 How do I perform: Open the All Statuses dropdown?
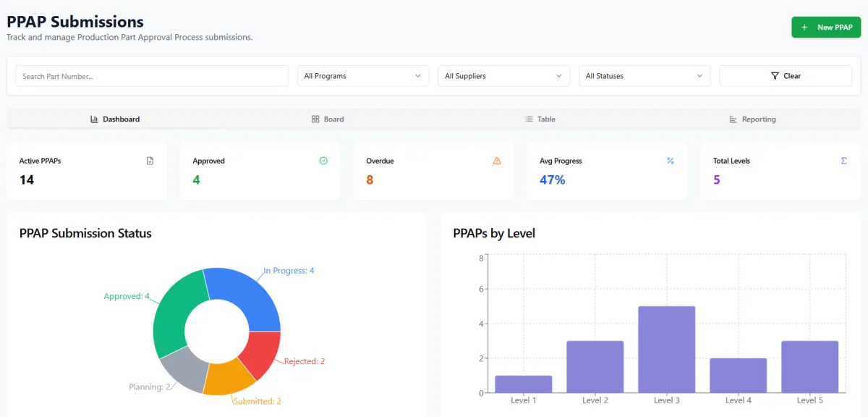coord(644,76)
